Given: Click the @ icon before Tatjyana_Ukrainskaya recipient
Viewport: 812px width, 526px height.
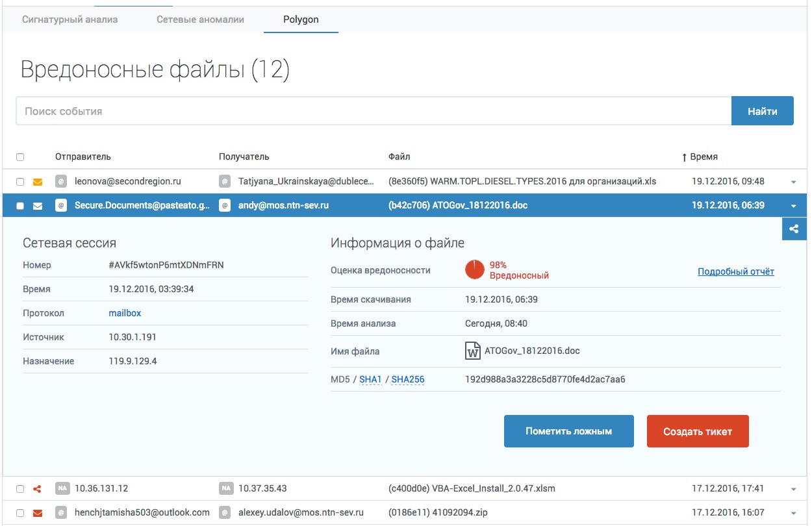Looking at the screenshot, I should [225, 182].
